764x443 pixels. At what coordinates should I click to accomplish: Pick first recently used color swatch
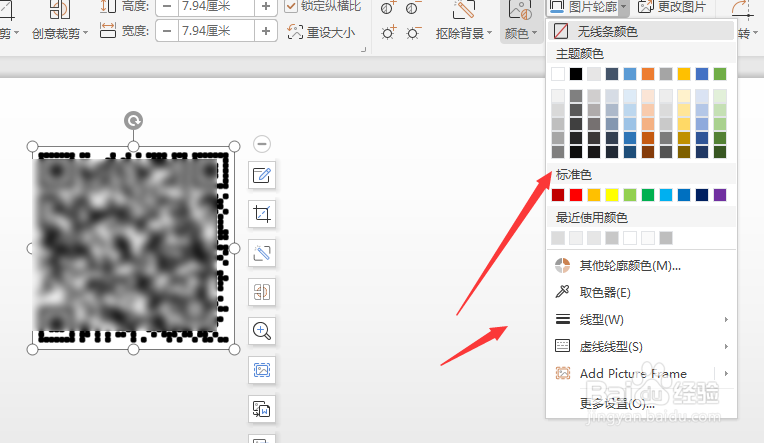pyautogui.click(x=558, y=238)
